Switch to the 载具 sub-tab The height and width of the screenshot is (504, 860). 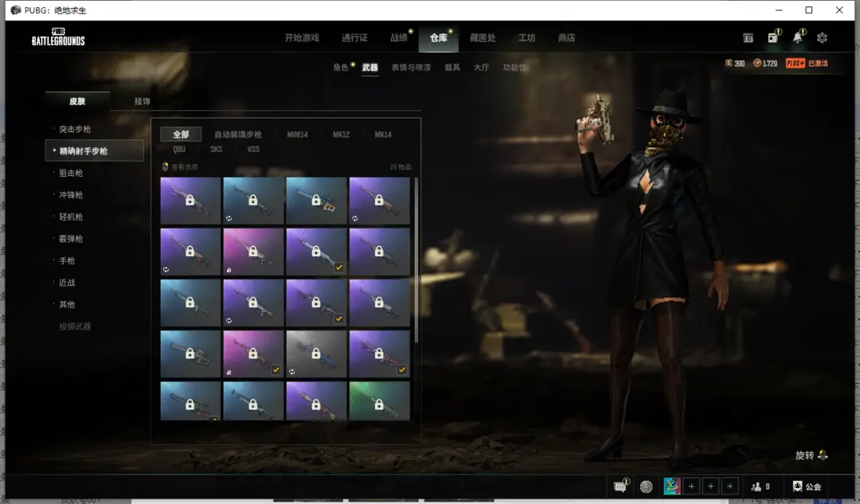452,68
